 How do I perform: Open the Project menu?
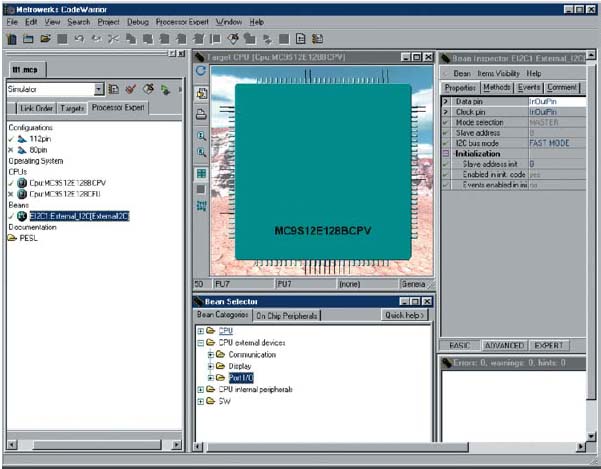tap(108, 22)
